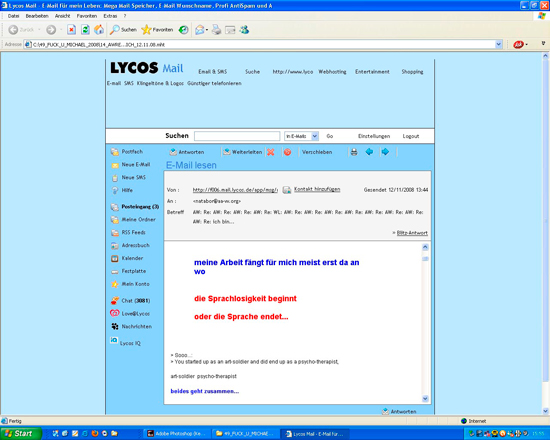
Task: Expand the address bar dropdown arrow
Action: (x=498, y=45)
